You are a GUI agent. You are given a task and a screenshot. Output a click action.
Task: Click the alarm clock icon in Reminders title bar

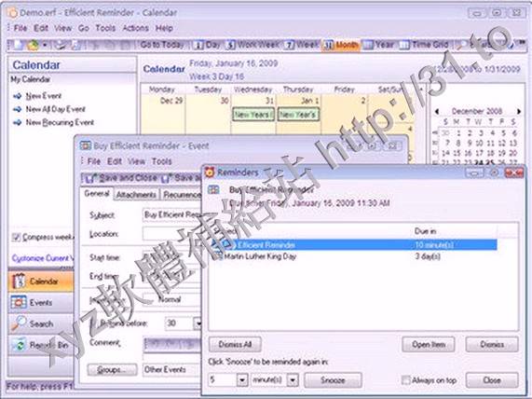pyautogui.click(x=210, y=172)
